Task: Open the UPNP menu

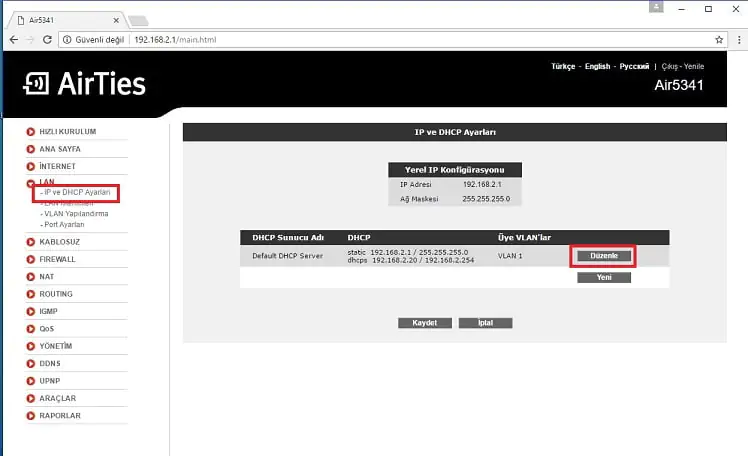Action: coord(50,381)
